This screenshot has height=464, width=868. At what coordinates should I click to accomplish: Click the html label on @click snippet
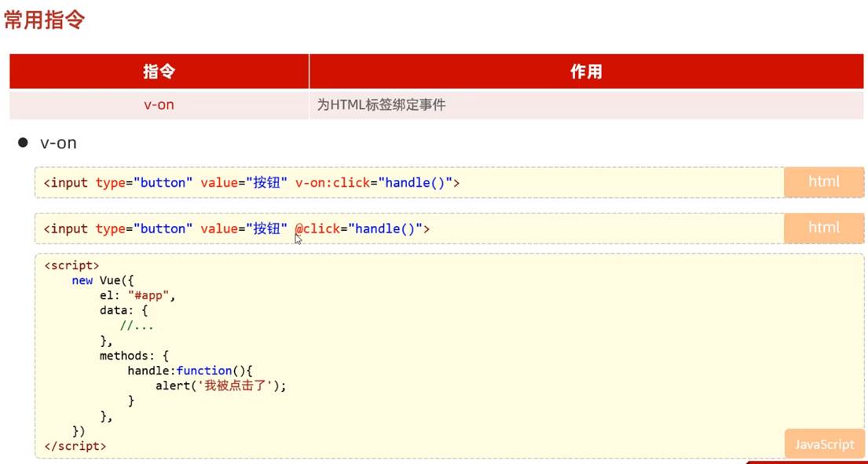pos(824,228)
